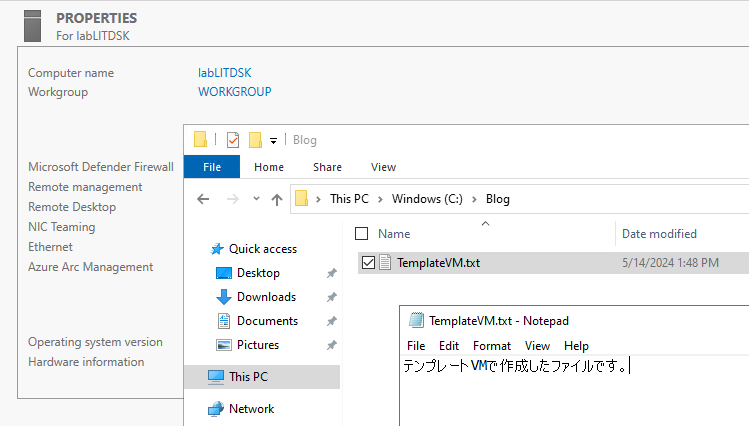Click the pin icon beside Downloads

pyautogui.click(x=332, y=297)
